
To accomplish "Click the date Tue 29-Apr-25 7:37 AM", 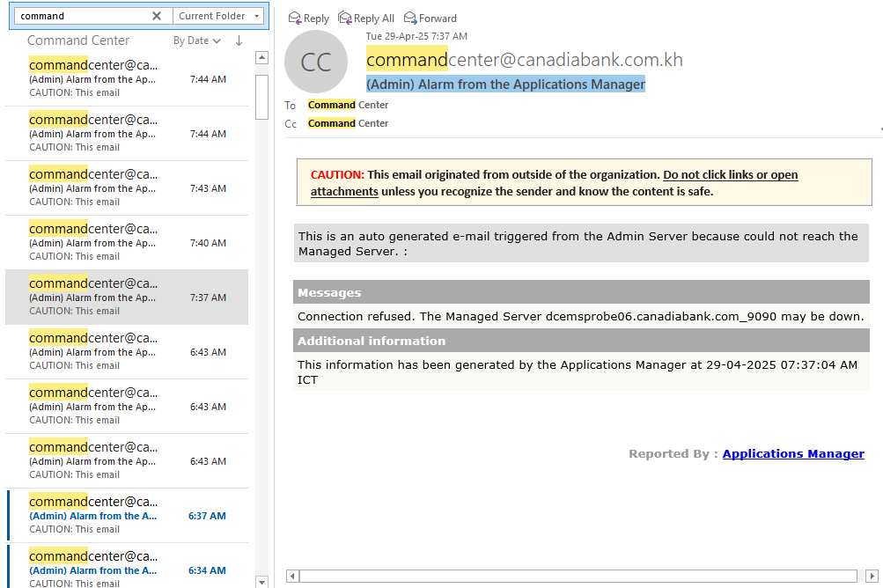I will (416, 36).
